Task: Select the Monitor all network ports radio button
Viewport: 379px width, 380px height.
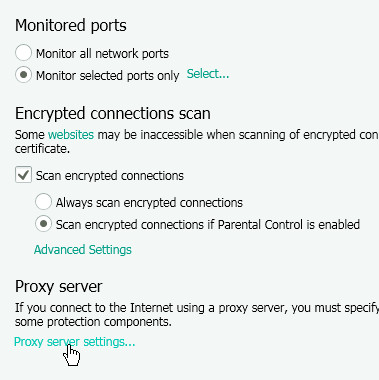Action: 23,53
